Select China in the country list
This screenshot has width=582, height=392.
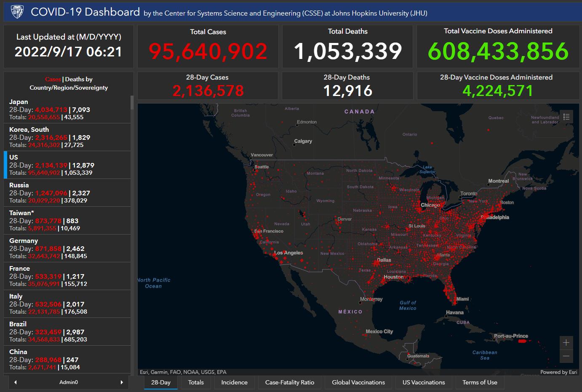point(67,360)
